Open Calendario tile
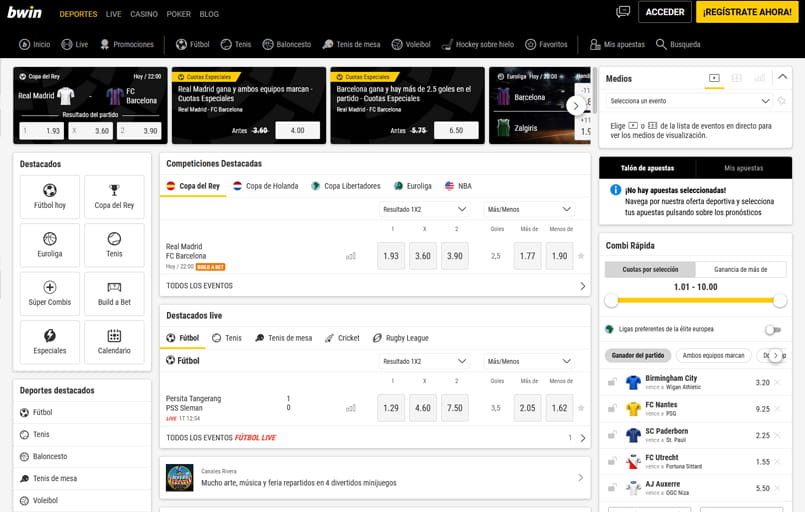 point(114,342)
